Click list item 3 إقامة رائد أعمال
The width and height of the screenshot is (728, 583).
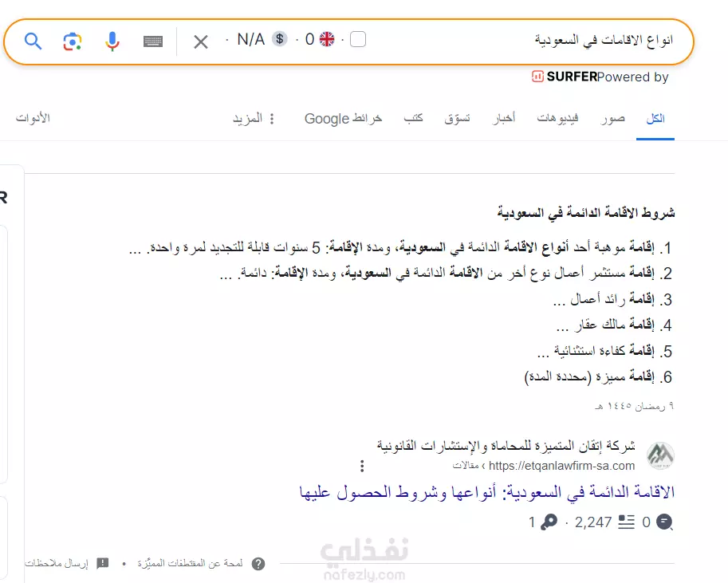coord(612,299)
